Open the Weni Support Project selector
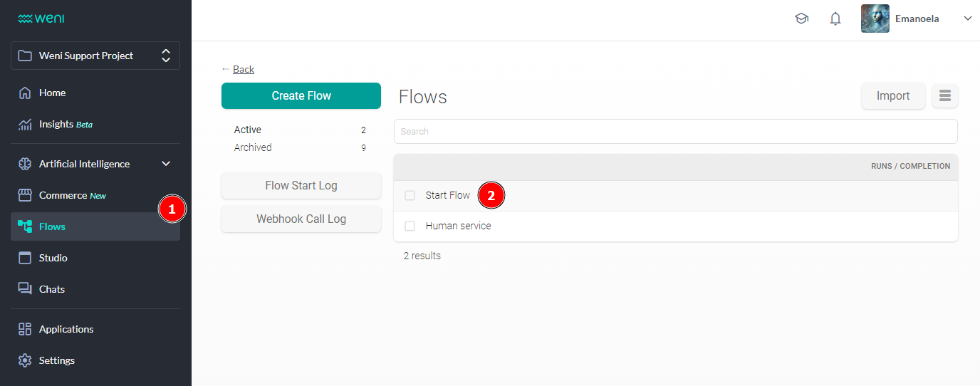The width and height of the screenshot is (980, 386). [x=95, y=56]
